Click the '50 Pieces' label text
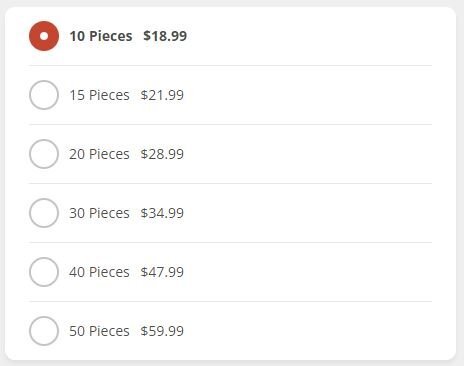The image size is (464, 366). [x=99, y=331]
